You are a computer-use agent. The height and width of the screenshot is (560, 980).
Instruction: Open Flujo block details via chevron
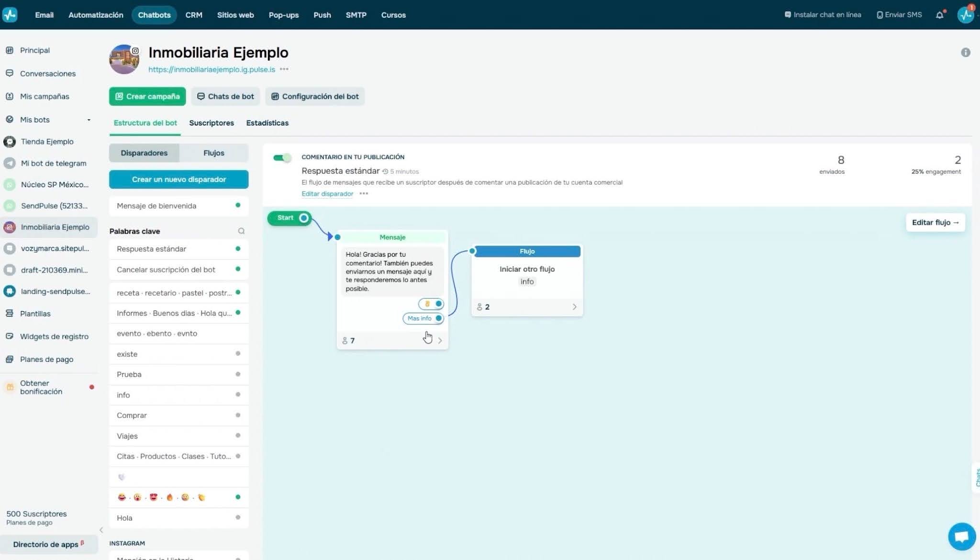(x=574, y=307)
